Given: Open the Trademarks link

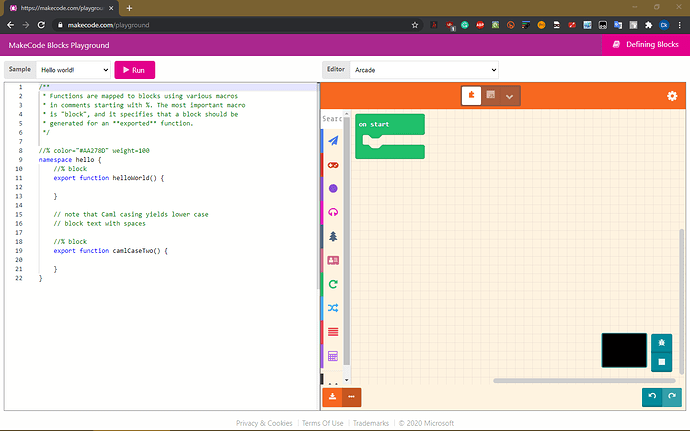Looking at the screenshot, I should [x=371, y=423].
